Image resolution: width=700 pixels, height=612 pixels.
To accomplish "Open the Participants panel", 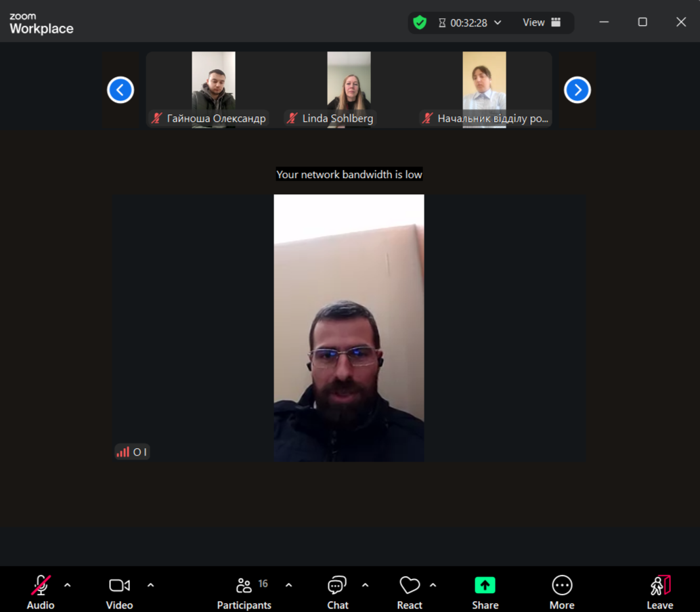I will coord(244,586).
